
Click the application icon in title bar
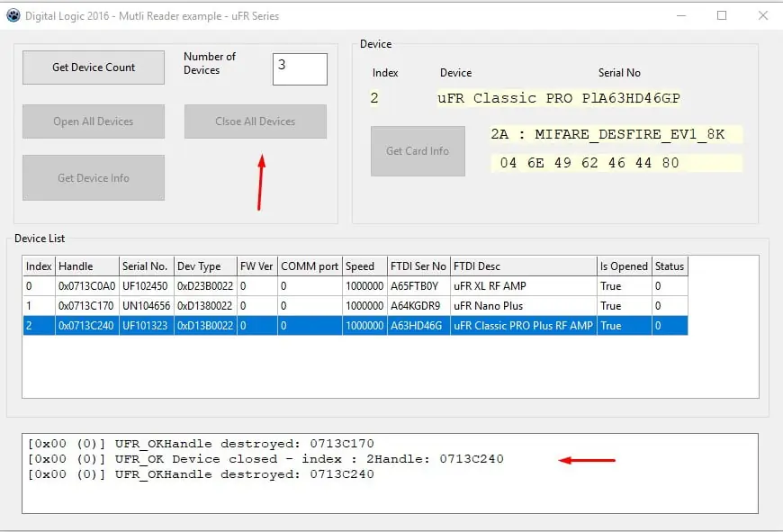13,15
